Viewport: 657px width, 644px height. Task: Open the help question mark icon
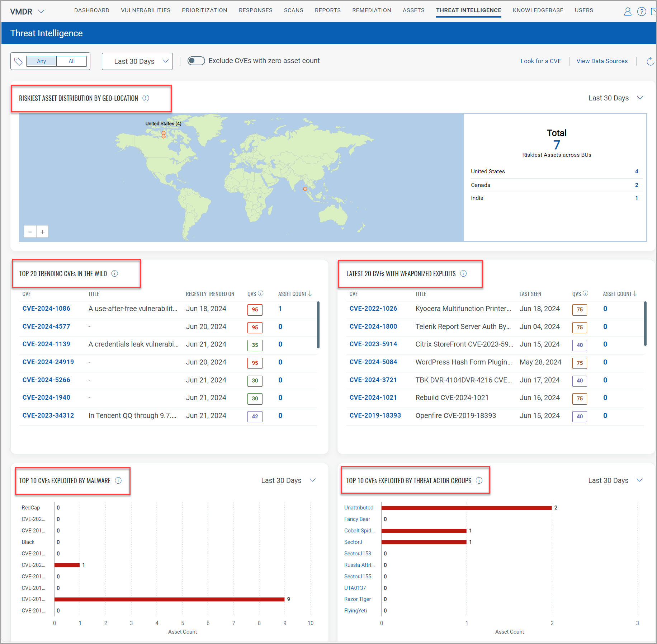[642, 12]
